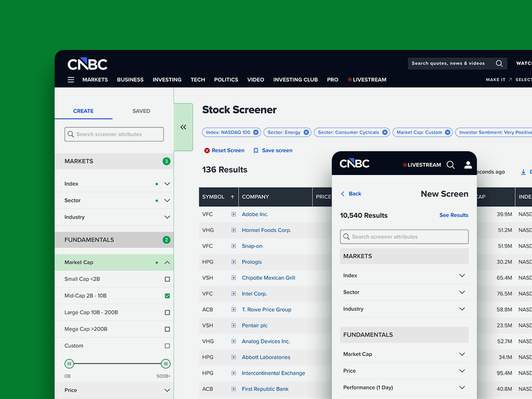Image resolution: width=532 pixels, height=399 pixels.
Task: Click the plus icon beside T. Rowe Price Group
Action: click(233, 309)
